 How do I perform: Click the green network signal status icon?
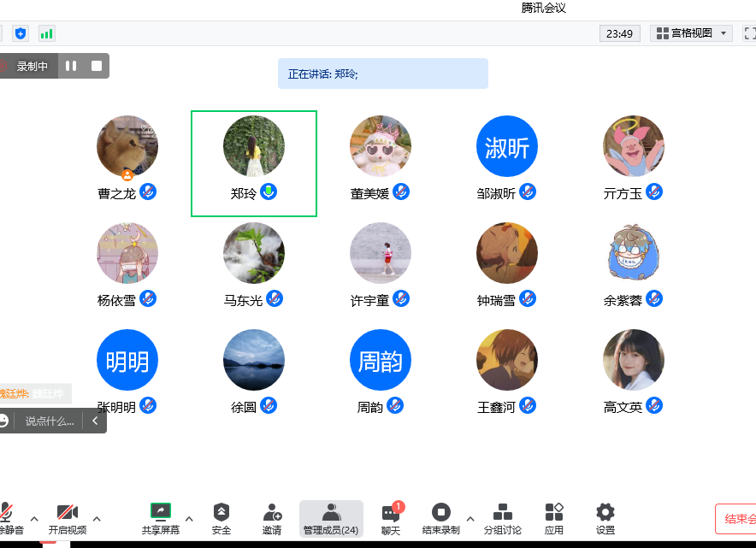[x=46, y=33]
